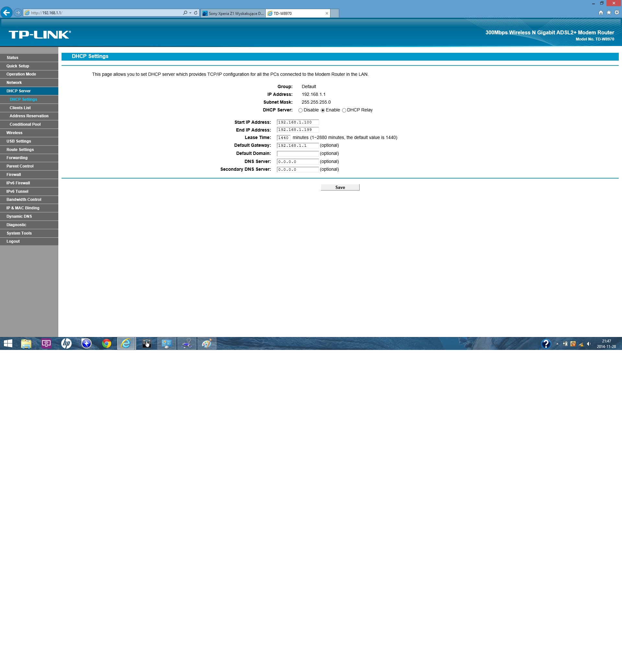Click the HP icon in taskbar
622x672 pixels.
coord(66,343)
